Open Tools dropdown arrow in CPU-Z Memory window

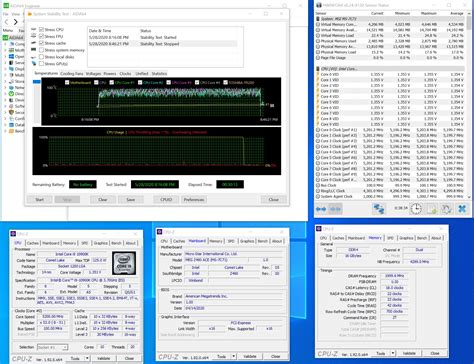(x=393, y=353)
